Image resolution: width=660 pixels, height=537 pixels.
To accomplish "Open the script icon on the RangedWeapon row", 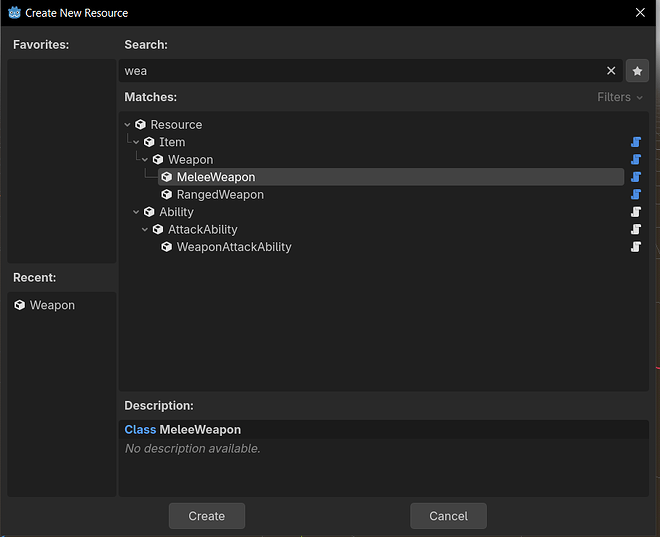I will point(636,194).
